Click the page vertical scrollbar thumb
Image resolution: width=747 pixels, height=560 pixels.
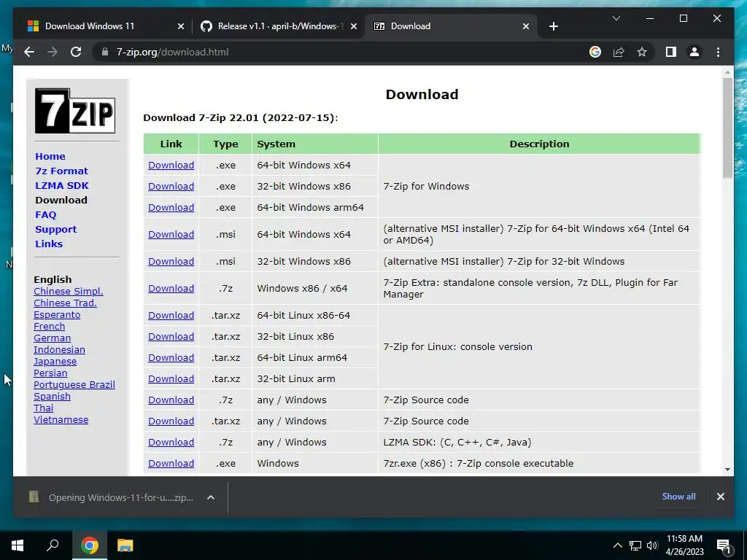[x=727, y=128]
